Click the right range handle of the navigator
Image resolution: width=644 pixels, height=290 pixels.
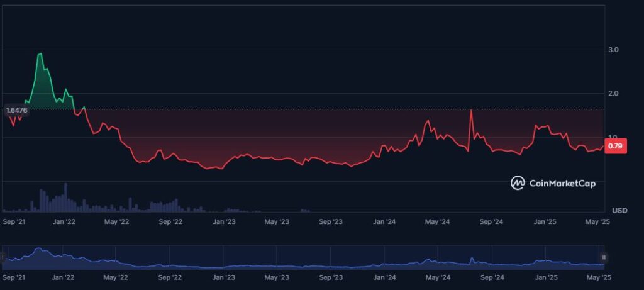pos(604,257)
